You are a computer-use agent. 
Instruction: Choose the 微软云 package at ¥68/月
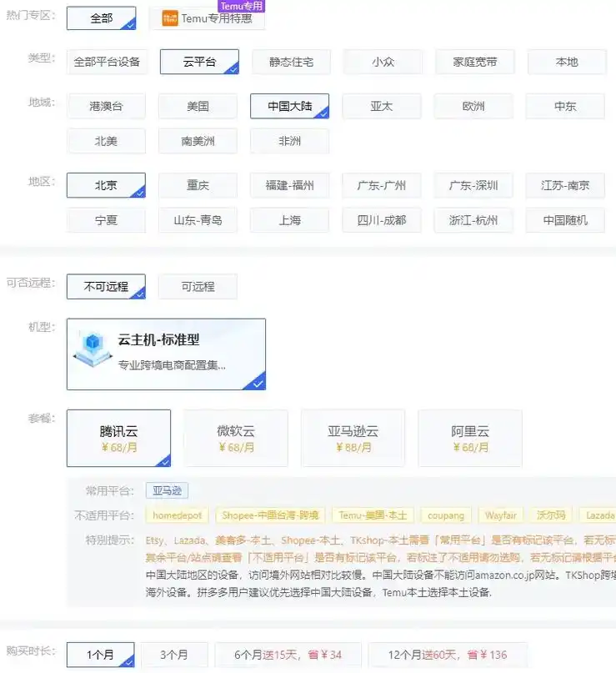(x=235, y=438)
